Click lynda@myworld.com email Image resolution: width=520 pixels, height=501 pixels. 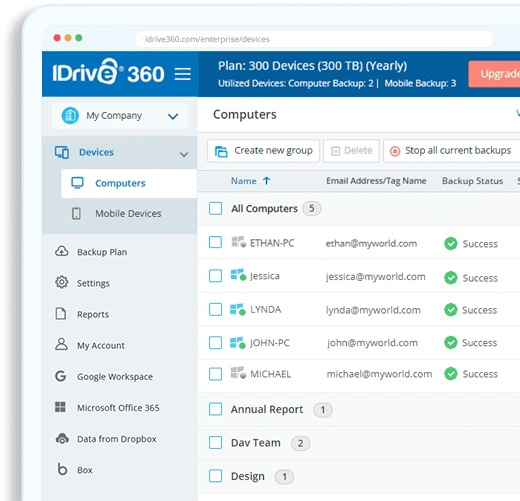[373, 310]
